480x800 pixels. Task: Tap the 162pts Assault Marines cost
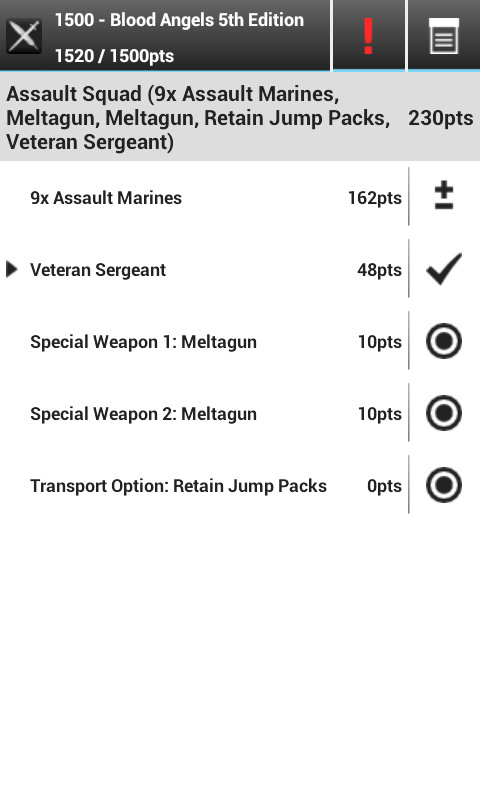(375, 198)
